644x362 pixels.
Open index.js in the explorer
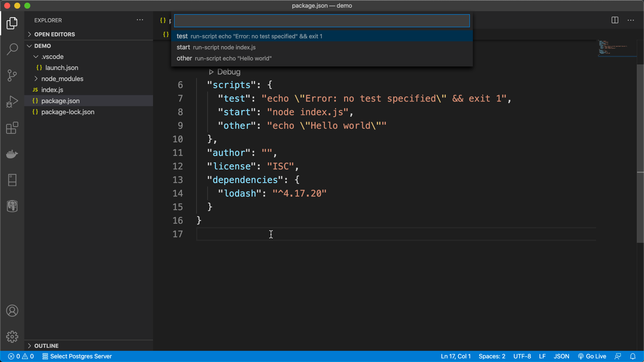coord(52,89)
